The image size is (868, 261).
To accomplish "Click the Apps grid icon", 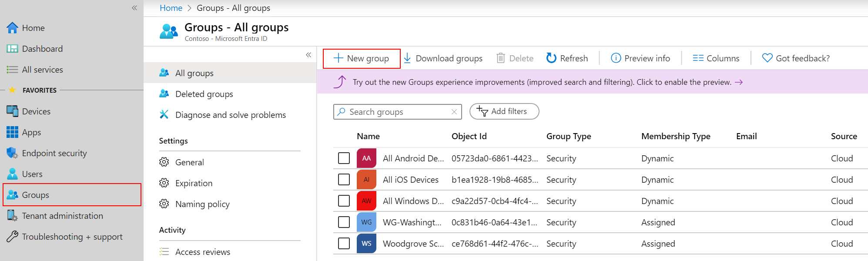I will point(12,132).
